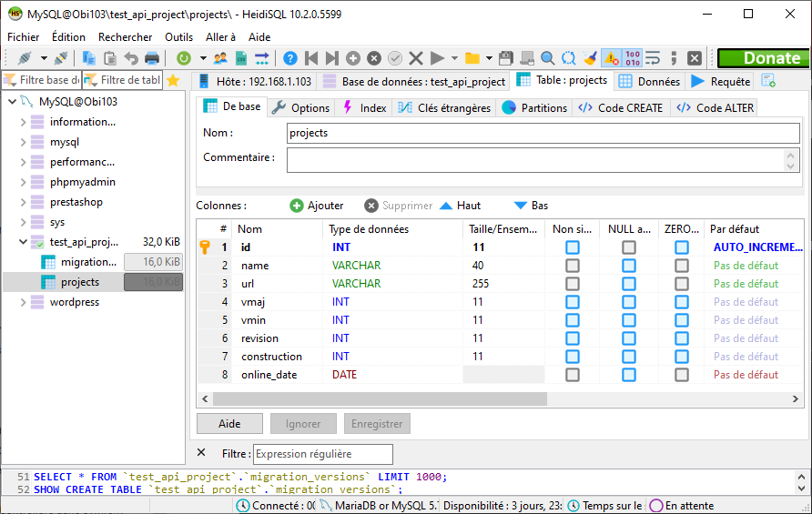The width and height of the screenshot is (812, 514).
Task: Toggle ZEROFILL checkbox for the url column
Action: [682, 284]
